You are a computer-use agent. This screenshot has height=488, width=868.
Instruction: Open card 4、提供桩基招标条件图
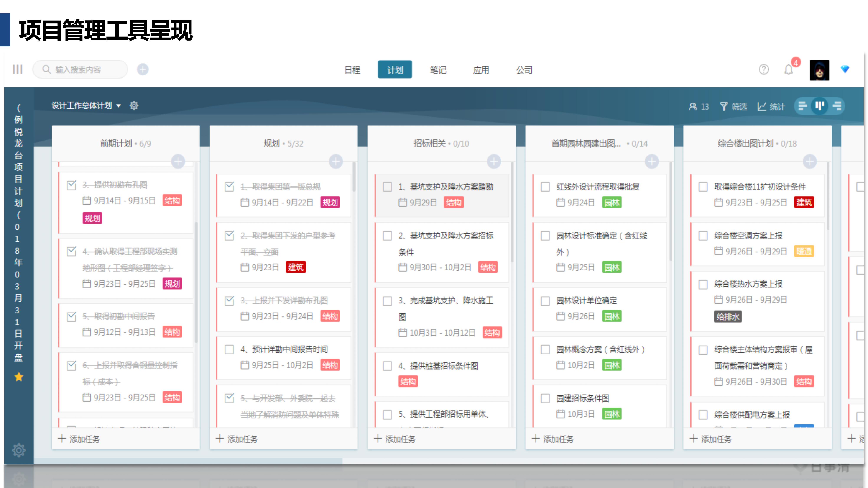(x=441, y=374)
